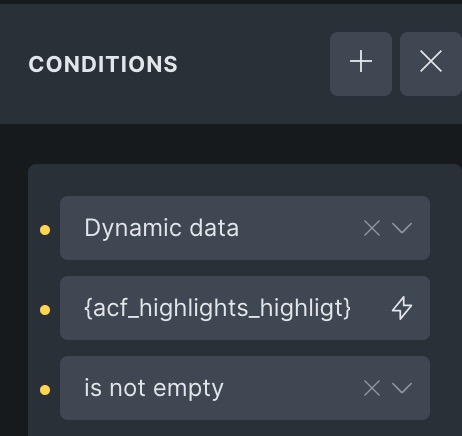
Task: Click header bar space between title and plus
Action: 253,64
